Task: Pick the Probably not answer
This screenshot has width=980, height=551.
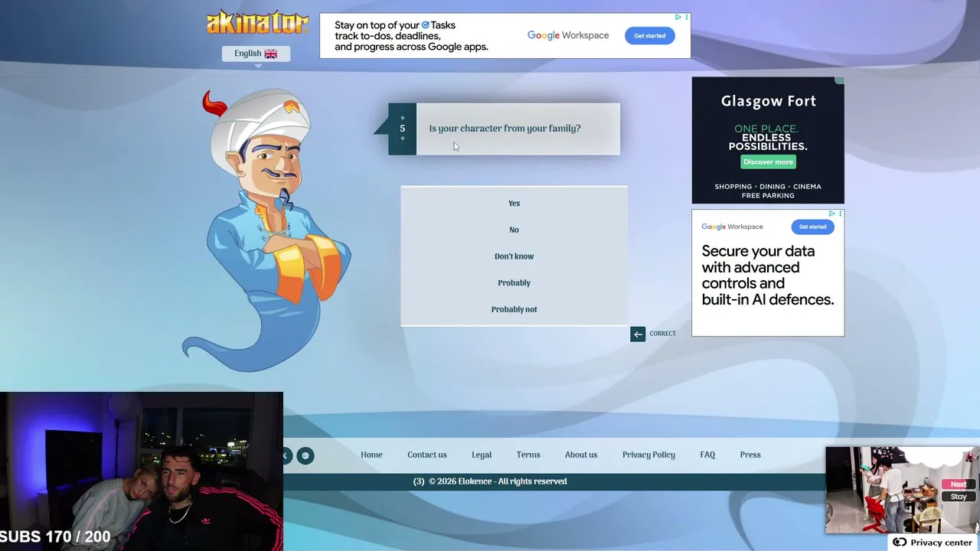Action: tap(514, 309)
